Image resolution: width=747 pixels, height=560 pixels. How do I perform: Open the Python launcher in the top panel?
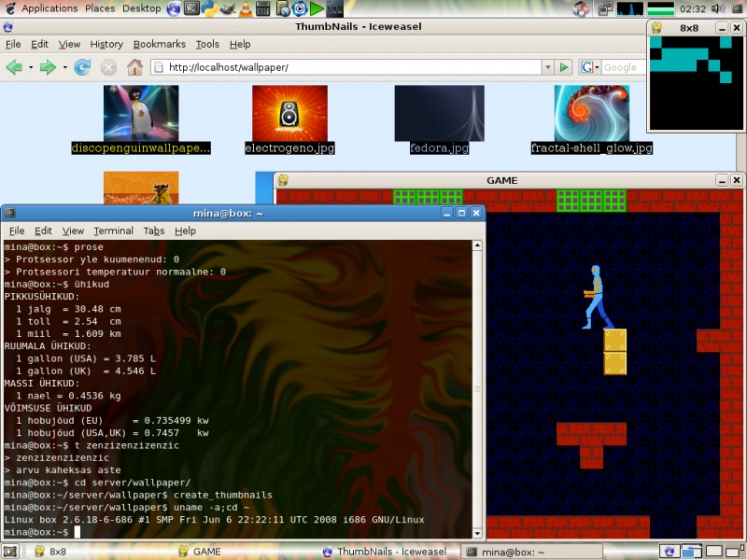click(209, 8)
